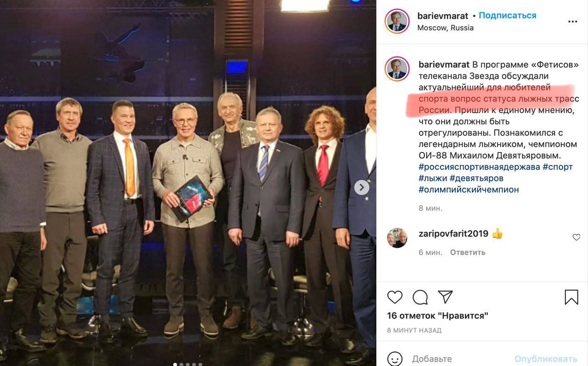588x366 pixels.
Task: Open the three-dot more options menu
Action: (572, 22)
